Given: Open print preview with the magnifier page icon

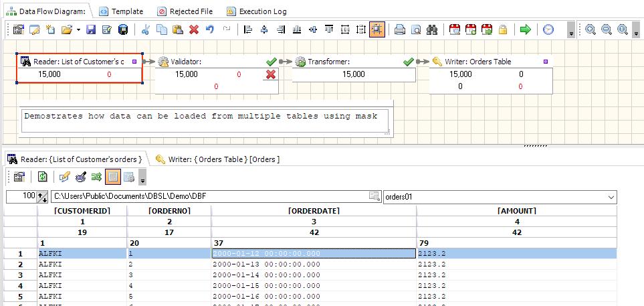Looking at the screenshot, I should tap(416, 29).
